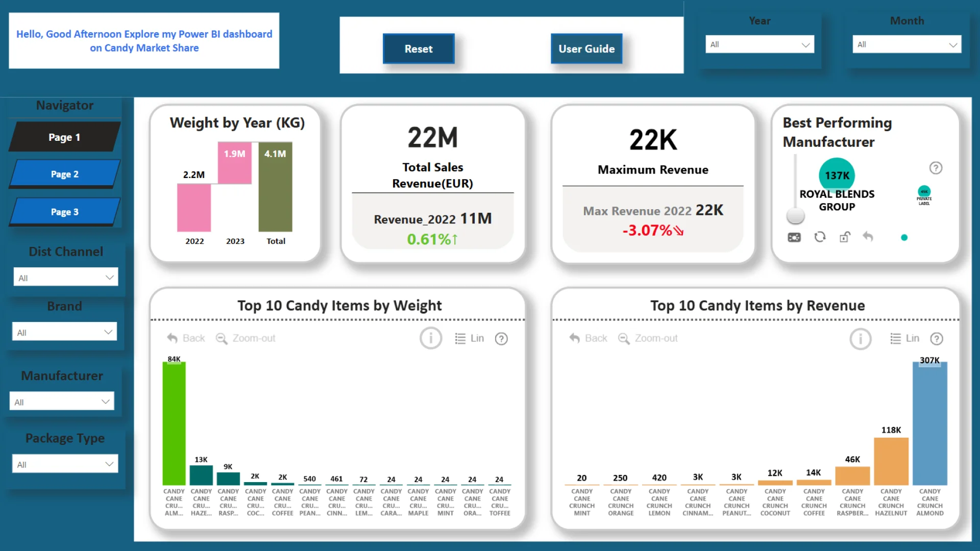Open the help icon in the Revenue chart

point(937,339)
